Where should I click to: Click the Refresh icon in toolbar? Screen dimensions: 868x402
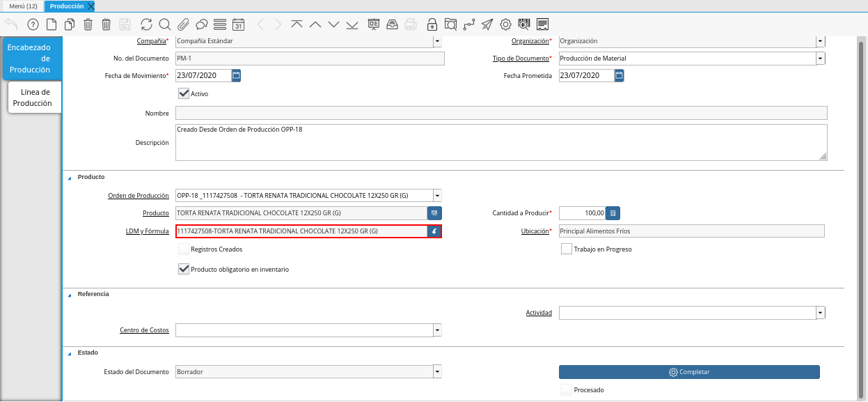[146, 24]
